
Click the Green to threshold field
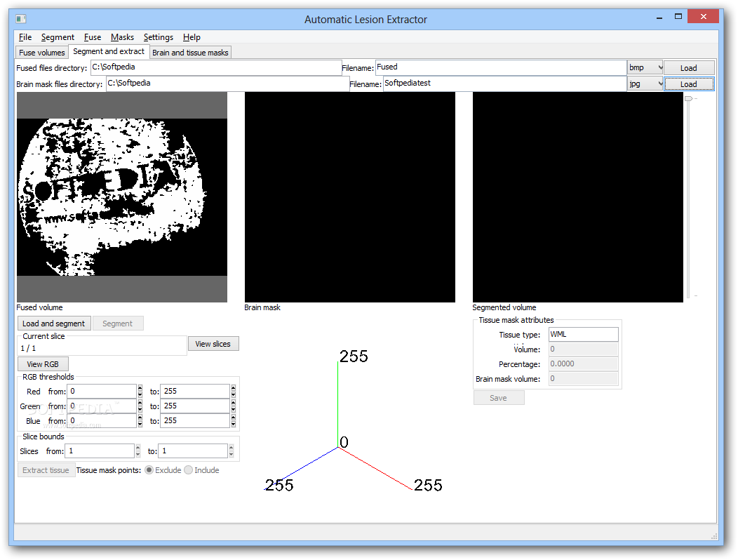195,406
